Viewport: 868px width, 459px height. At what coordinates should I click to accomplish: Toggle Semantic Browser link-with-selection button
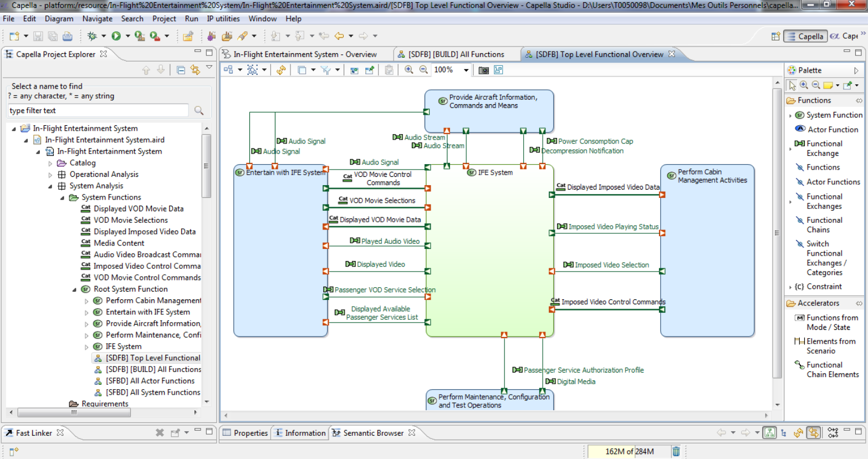(x=813, y=433)
